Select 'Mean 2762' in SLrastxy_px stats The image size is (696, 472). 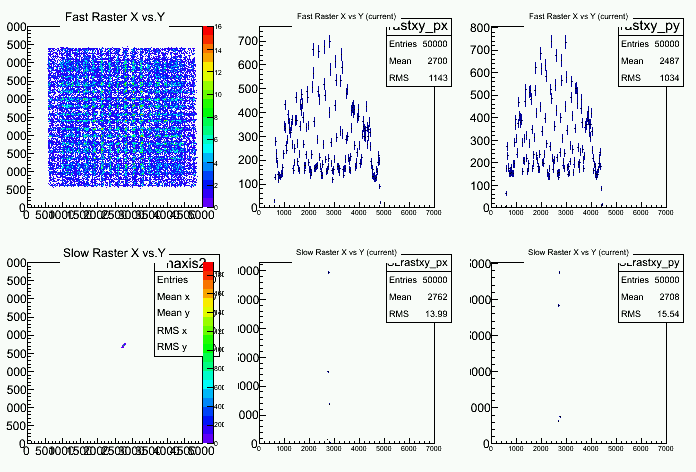419,297
